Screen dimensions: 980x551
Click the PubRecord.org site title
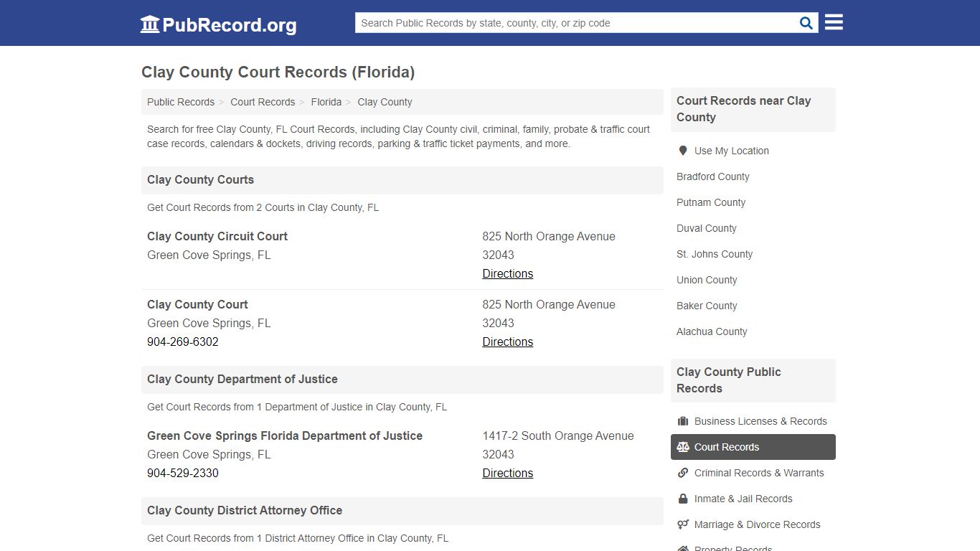tap(230, 25)
